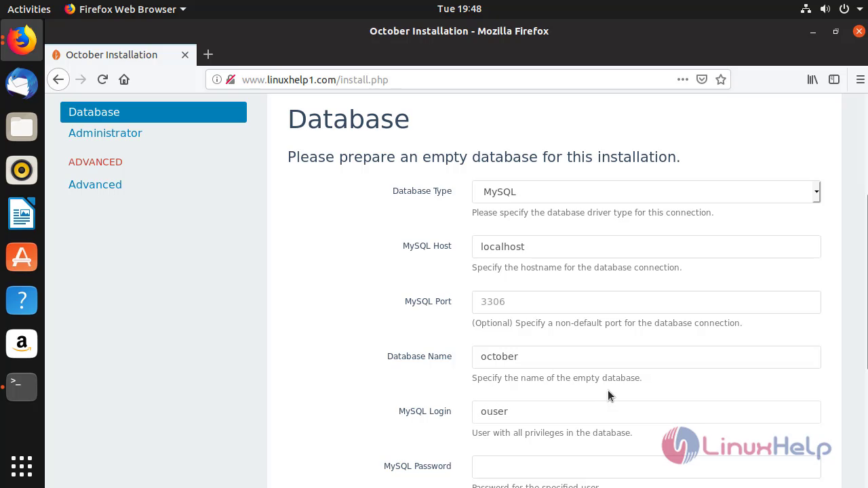This screenshot has width=868, height=488.
Task: Save the page to Pocket
Action: 702,79
